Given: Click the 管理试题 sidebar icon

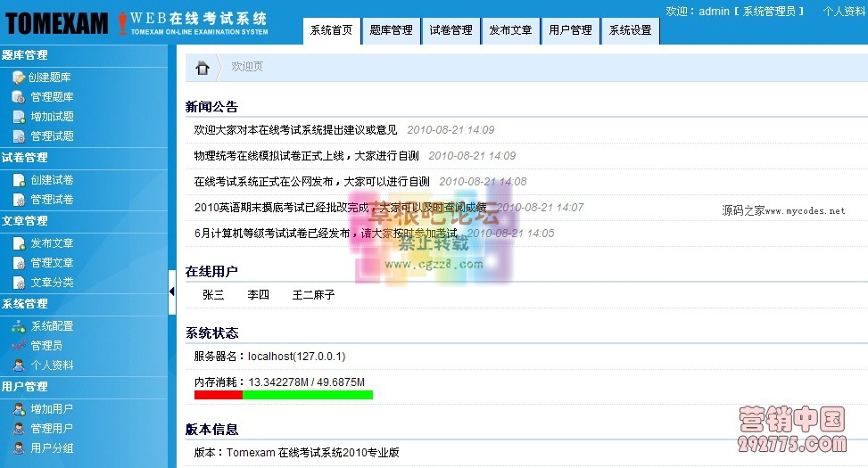Looking at the screenshot, I should 19,136.
